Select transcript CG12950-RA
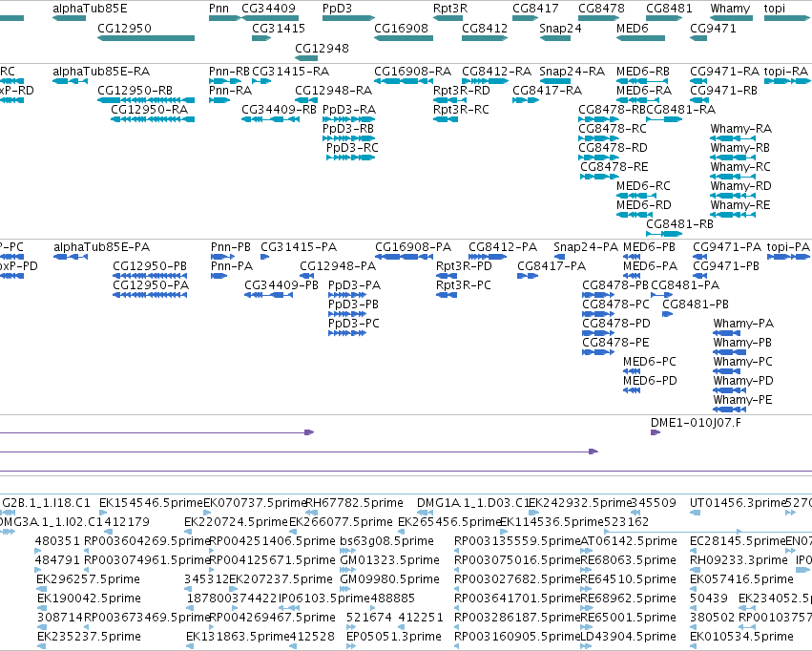Image resolution: width=812 pixels, height=651 pixels. [149, 110]
